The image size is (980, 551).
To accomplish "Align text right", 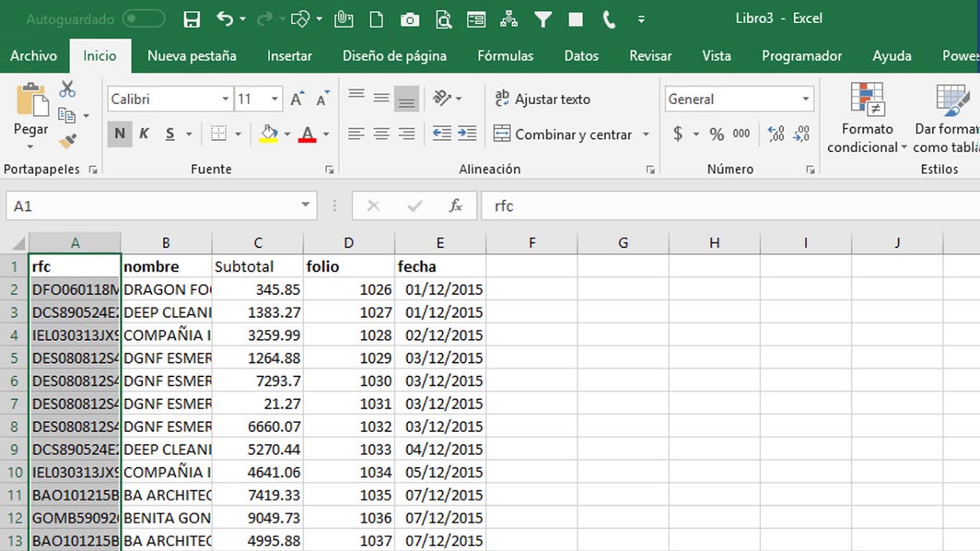I will 407,134.
